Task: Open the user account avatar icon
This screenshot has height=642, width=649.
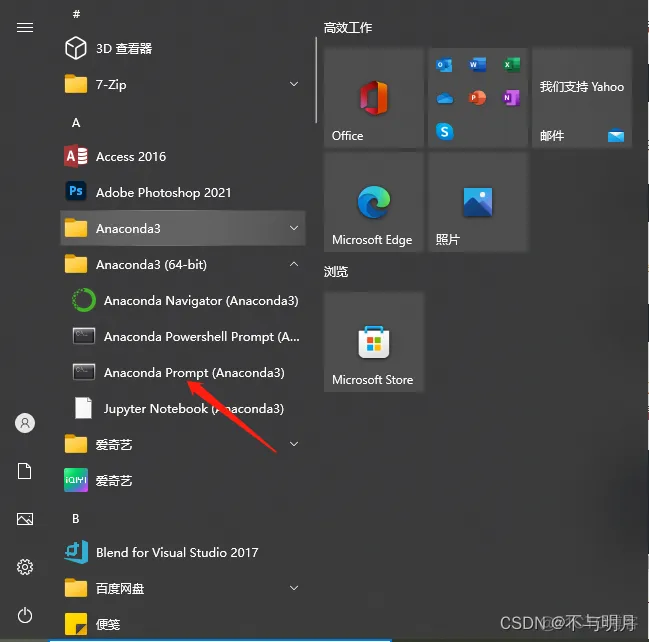Action: click(x=25, y=423)
